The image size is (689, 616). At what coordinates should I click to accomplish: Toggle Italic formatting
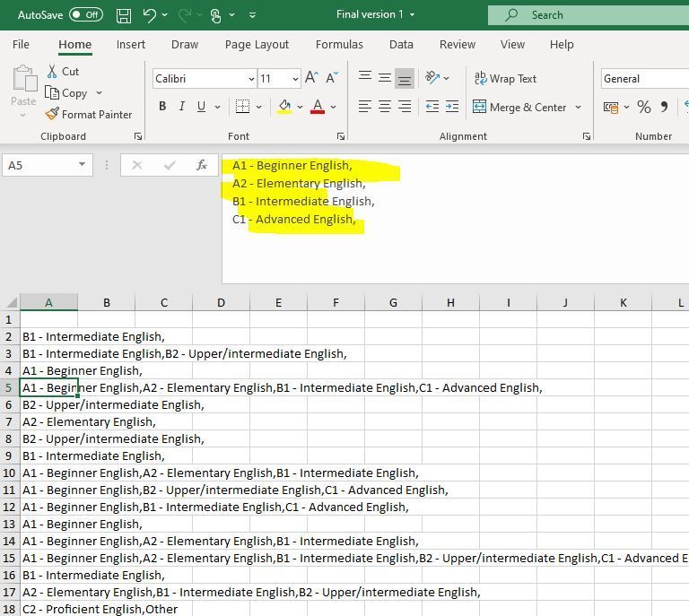coord(181,106)
